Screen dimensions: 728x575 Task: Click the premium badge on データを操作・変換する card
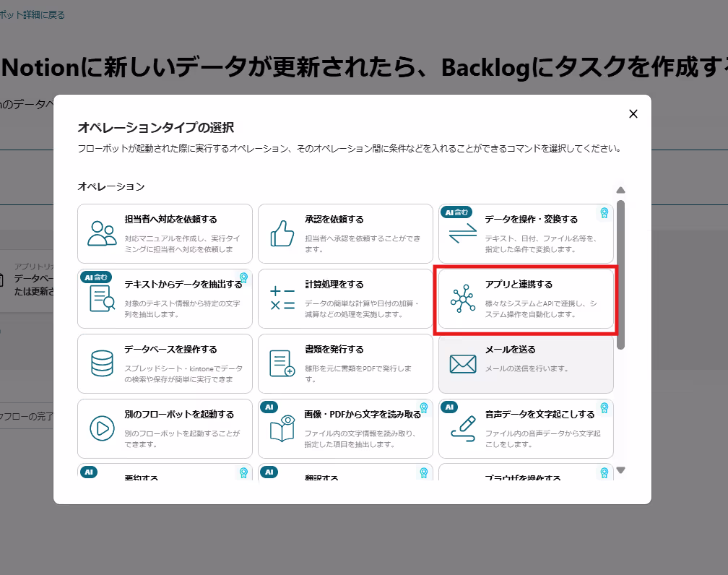click(604, 212)
